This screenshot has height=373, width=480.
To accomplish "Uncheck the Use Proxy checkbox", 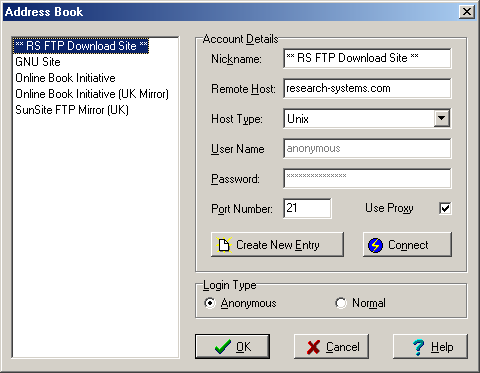I will 445,208.
